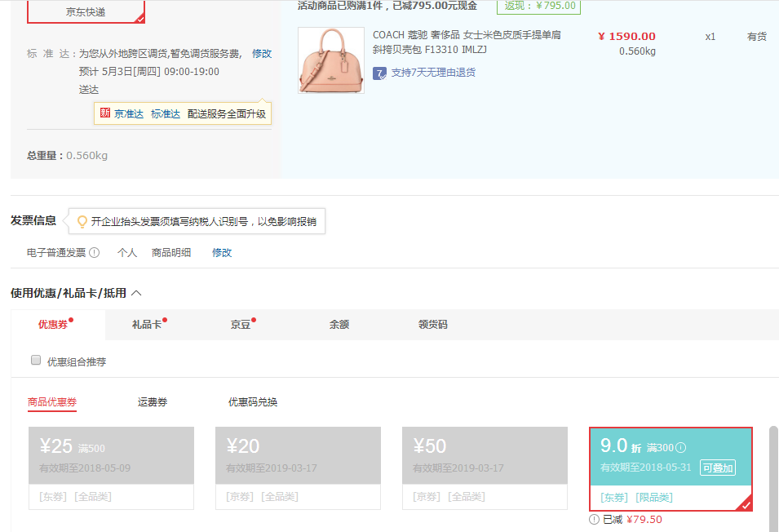Image resolution: width=779 pixels, height=532 pixels.
Task: Click the invoice tip about 纳税人识别号
Action: tap(204, 222)
